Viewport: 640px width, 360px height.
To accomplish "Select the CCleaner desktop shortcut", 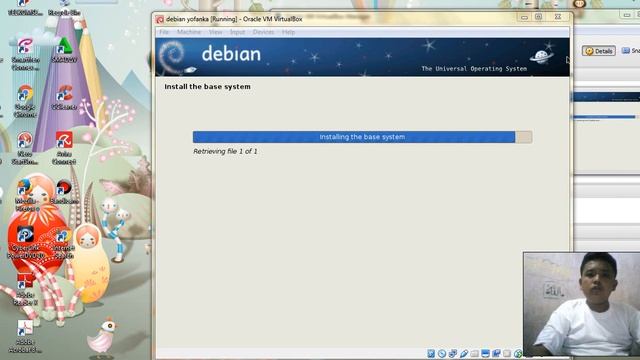I will point(64,97).
